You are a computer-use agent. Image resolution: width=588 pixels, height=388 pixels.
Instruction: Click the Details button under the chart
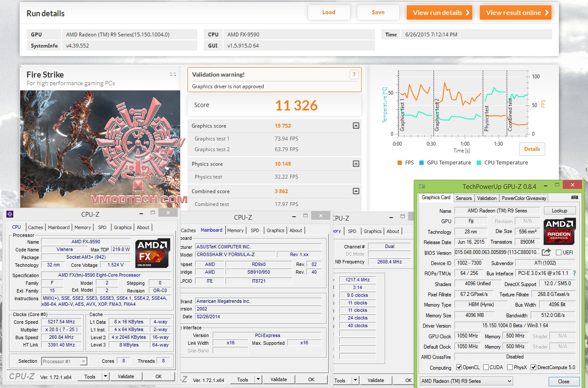coord(532,149)
